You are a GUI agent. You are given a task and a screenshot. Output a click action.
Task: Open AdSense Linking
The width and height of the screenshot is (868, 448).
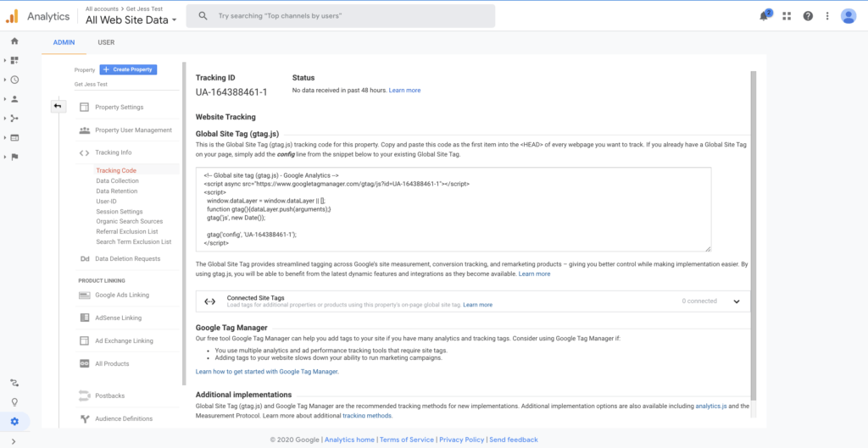coord(118,318)
